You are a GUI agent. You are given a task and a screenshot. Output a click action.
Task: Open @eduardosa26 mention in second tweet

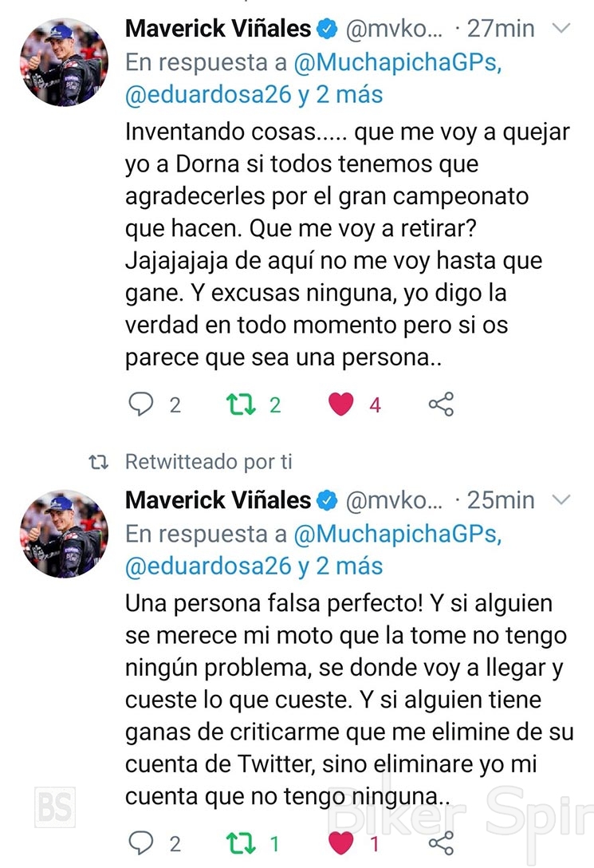pyautogui.click(x=209, y=566)
